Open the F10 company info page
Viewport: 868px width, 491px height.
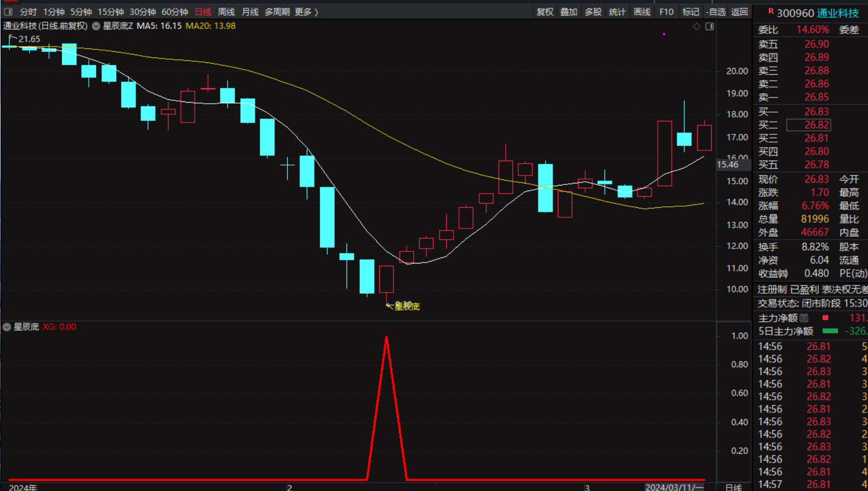[666, 12]
